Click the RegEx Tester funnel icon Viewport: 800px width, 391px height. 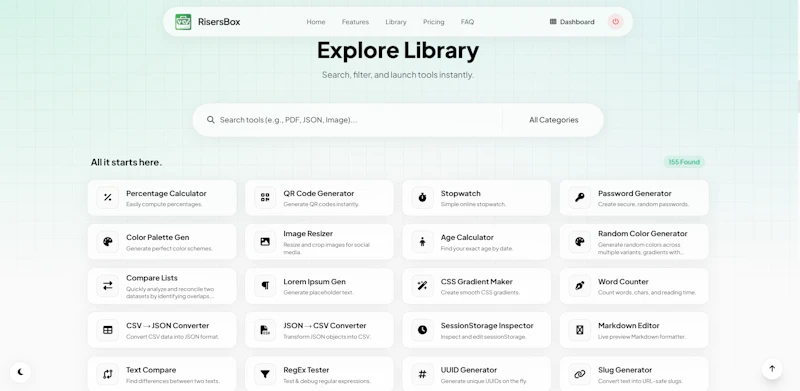click(265, 374)
